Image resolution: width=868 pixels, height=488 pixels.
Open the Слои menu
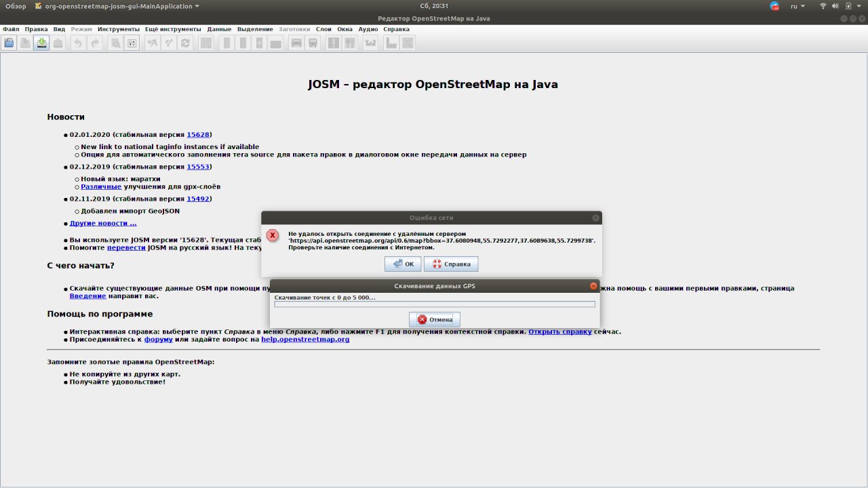(323, 29)
